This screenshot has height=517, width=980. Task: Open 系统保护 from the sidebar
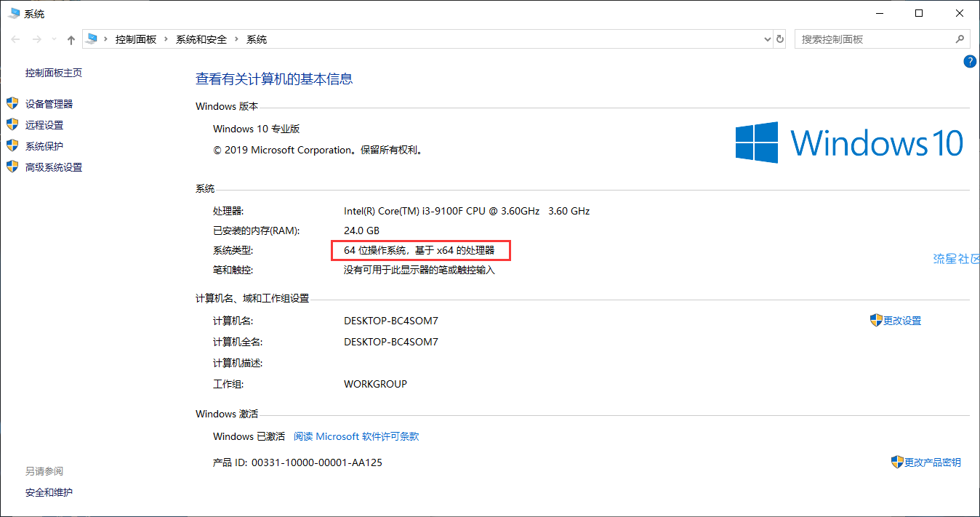(x=44, y=146)
